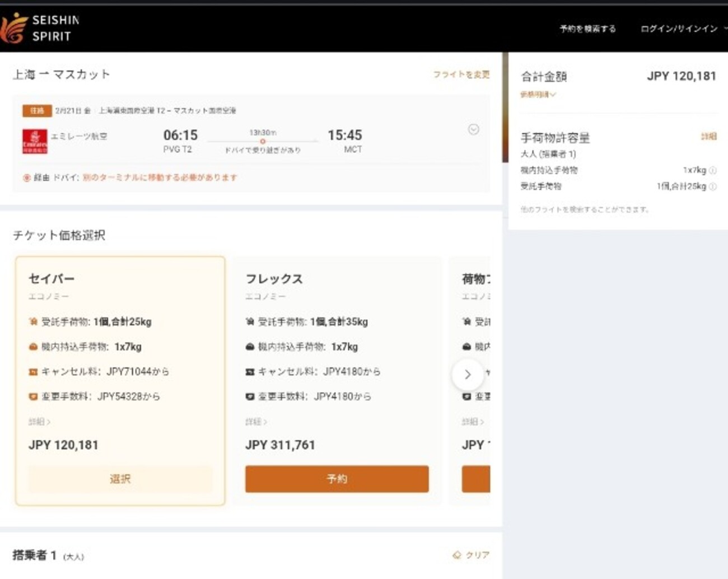Click the checked baggage suitcase icon in セイバー card
This screenshot has width=728, height=579.
click(x=32, y=321)
